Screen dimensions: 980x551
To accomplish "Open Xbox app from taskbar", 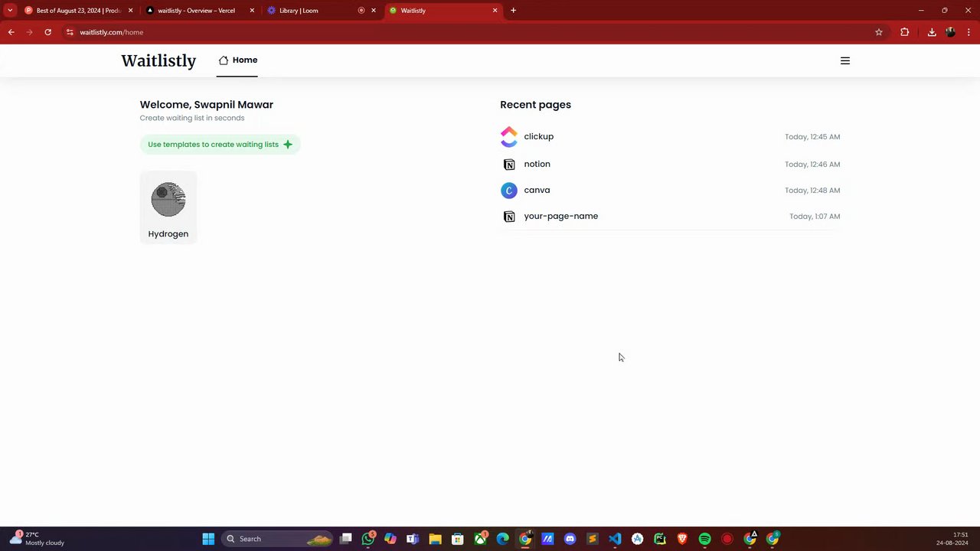I will click(480, 539).
